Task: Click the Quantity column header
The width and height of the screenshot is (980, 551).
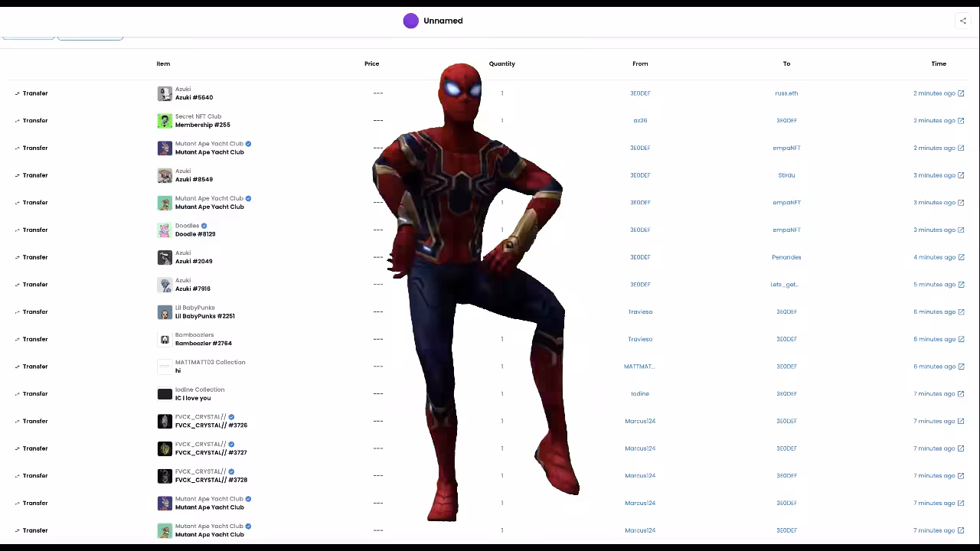Action: coord(502,64)
